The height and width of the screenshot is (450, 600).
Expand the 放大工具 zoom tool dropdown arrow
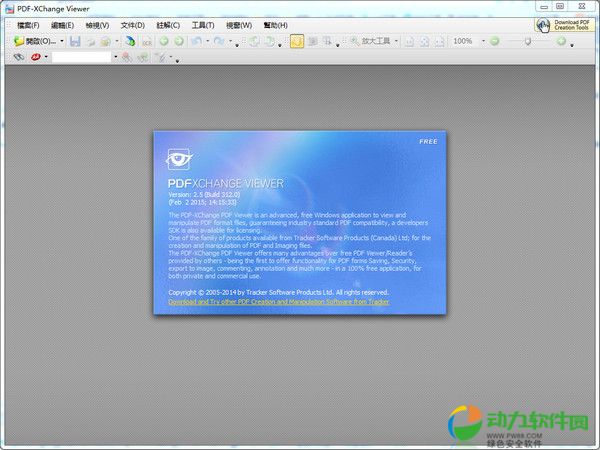point(397,41)
